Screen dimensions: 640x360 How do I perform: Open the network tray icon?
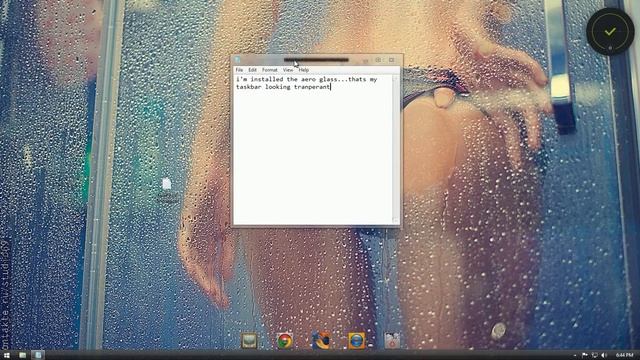(x=594, y=356)
